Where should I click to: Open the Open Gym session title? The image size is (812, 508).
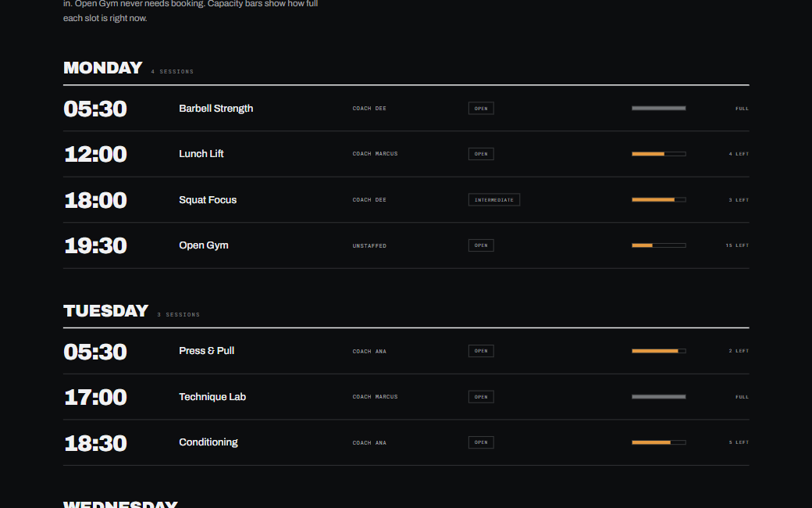tap(204, 245)
